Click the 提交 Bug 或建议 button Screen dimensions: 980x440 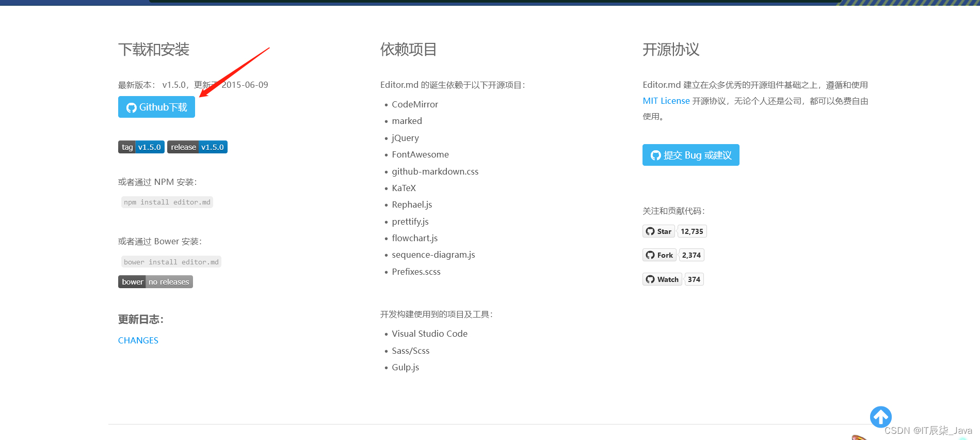click(x=690, y=155)
